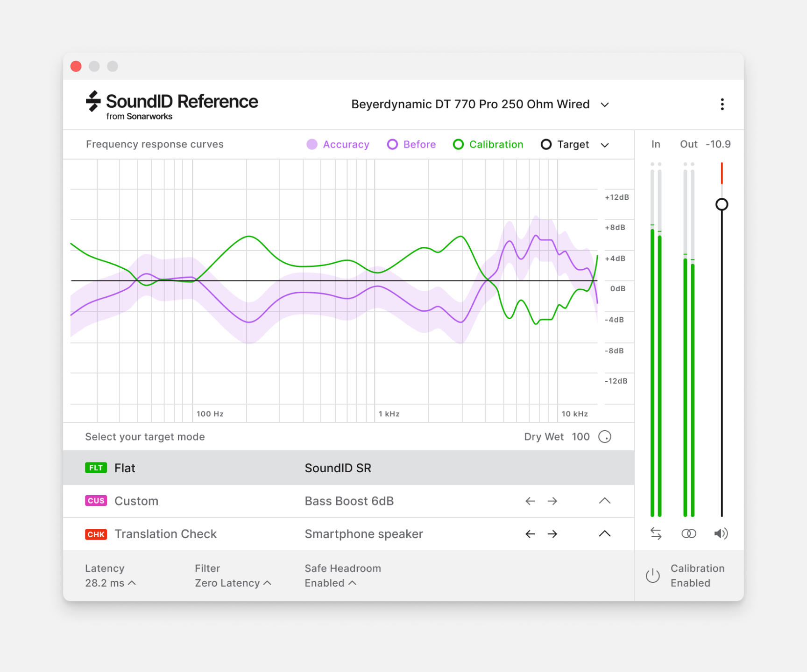Screen dimensions: 807x672
Task: Select next Translation Check with right arrow
Action: [552, 534]
